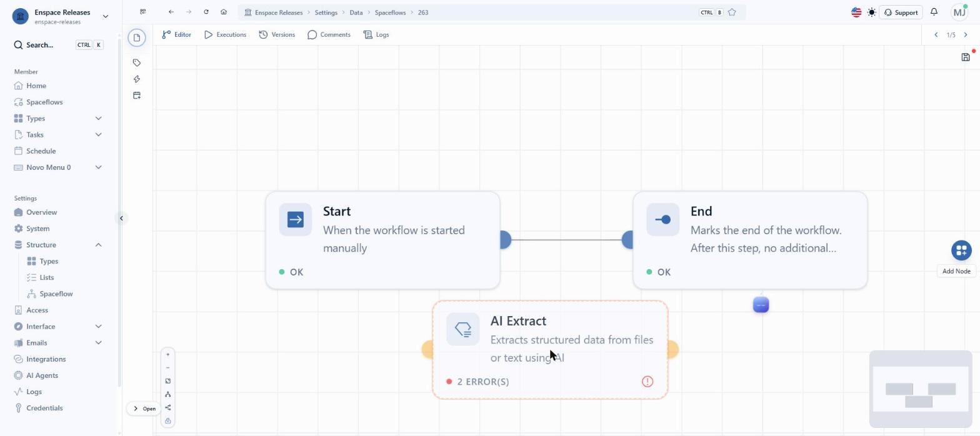Switch to the Executions tab
This screenshot has width=980, height=436.
coord(225,34)
